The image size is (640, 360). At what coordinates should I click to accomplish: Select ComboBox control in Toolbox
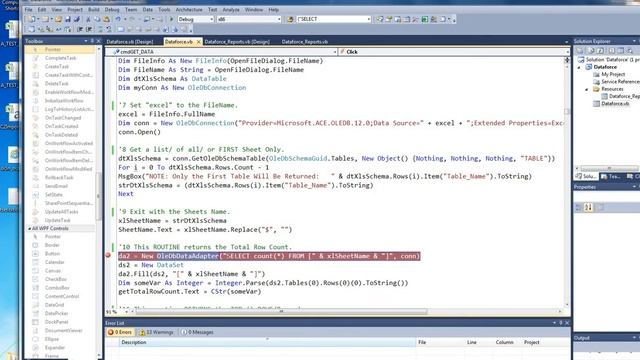coord(57,288)
